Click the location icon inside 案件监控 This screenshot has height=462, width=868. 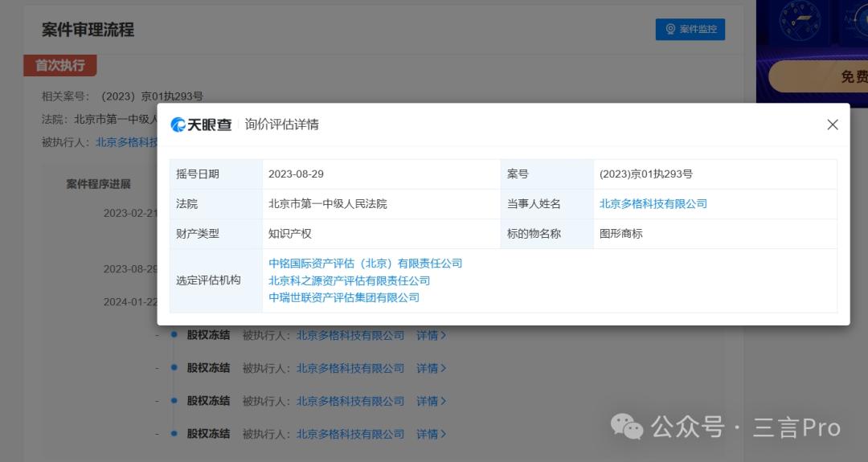pos(670,30)
